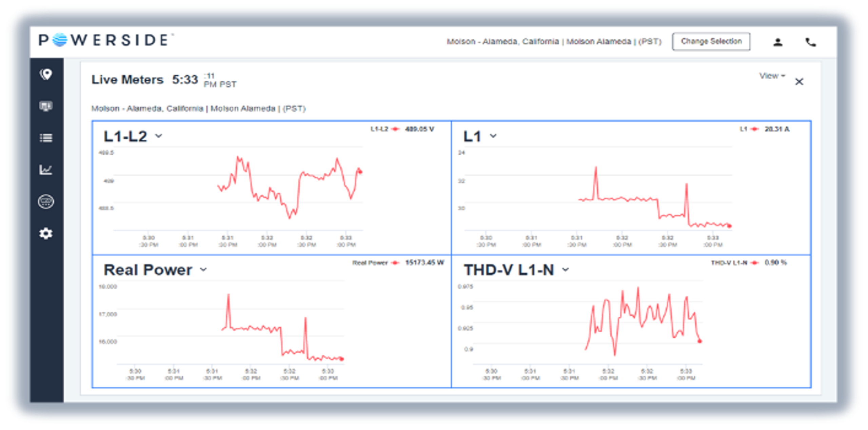Expand the L1-L2 channel dropdown
Screen dimensions: 868x430
pos(159,136)
